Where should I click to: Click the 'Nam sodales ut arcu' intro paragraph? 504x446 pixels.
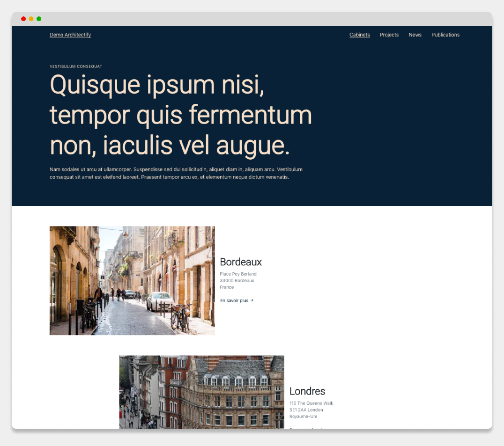[x=176, y=173]
